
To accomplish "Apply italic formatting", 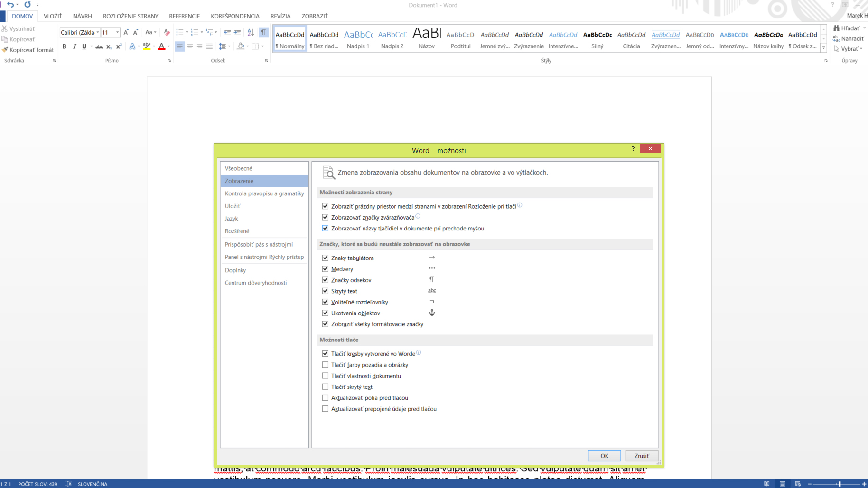I will (75, 46).
